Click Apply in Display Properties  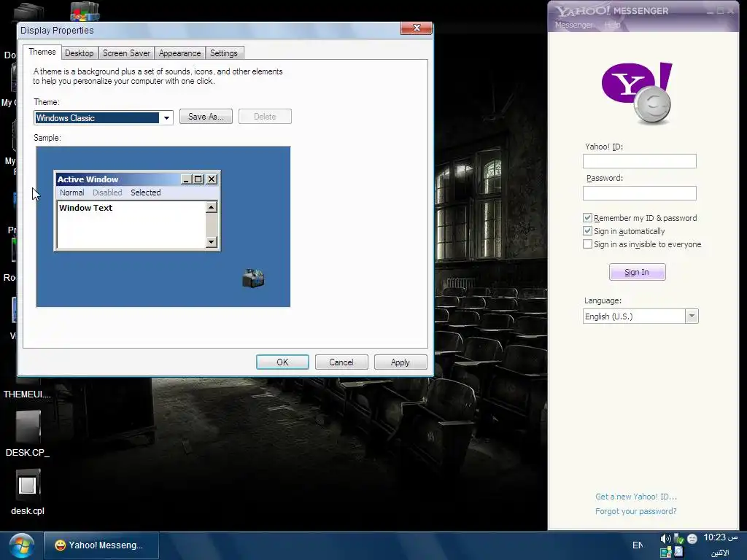tap(400, 362)
